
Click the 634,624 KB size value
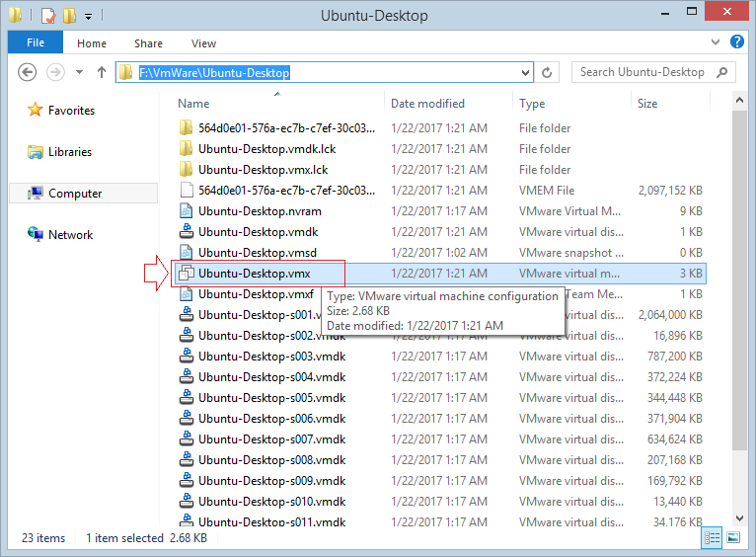674,439
